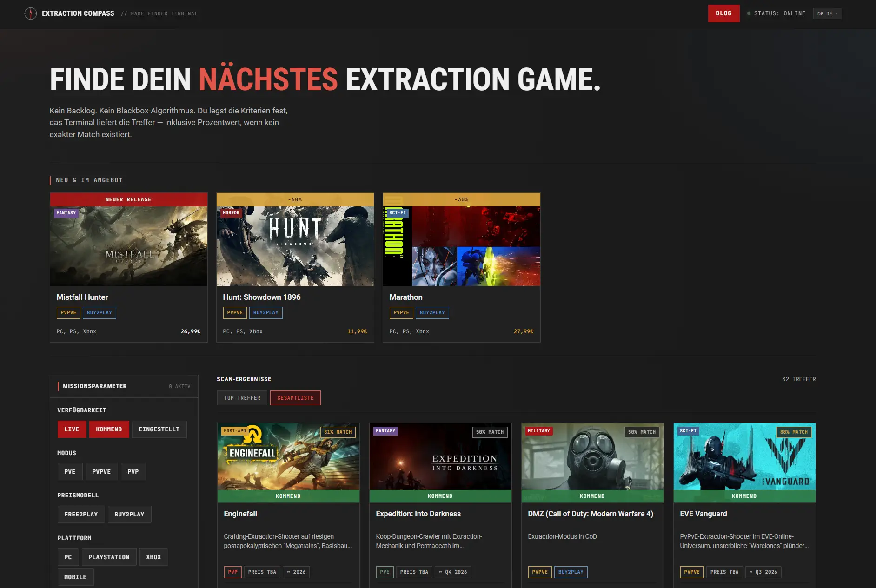Click the 81% Match badge on Enginefall
The image size is (876, 588).
[x=338, y=432]
